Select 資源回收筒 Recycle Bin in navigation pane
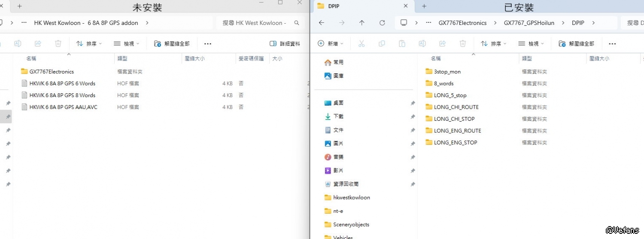The width and height of the screenshot is (644, 239). point(342,184)
